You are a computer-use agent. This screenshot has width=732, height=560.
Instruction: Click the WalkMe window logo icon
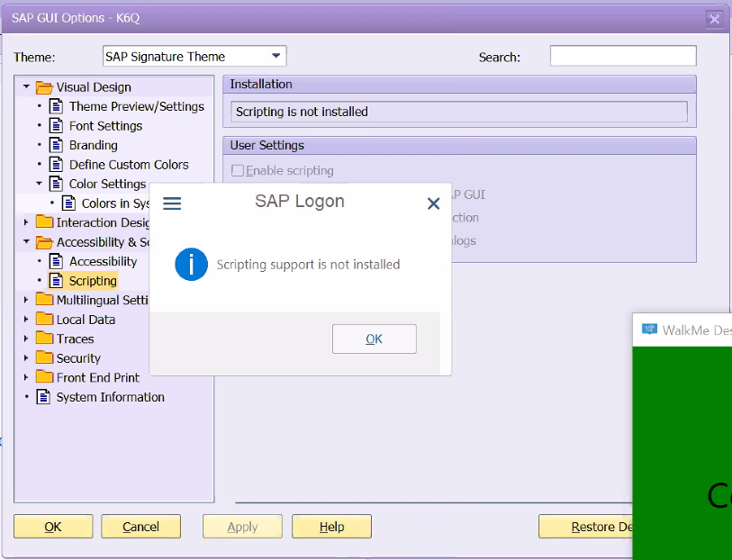pyautogui.click(x=649, y=330)
